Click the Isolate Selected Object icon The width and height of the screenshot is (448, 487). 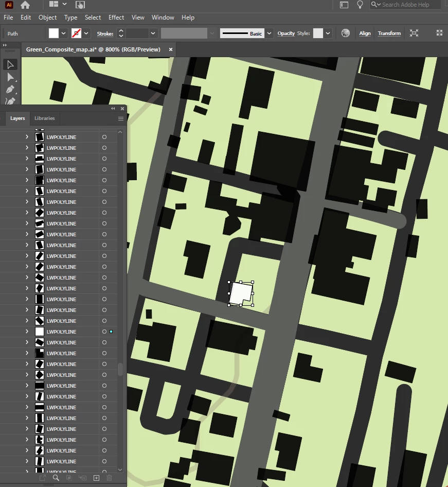click(x=414, y=33)
